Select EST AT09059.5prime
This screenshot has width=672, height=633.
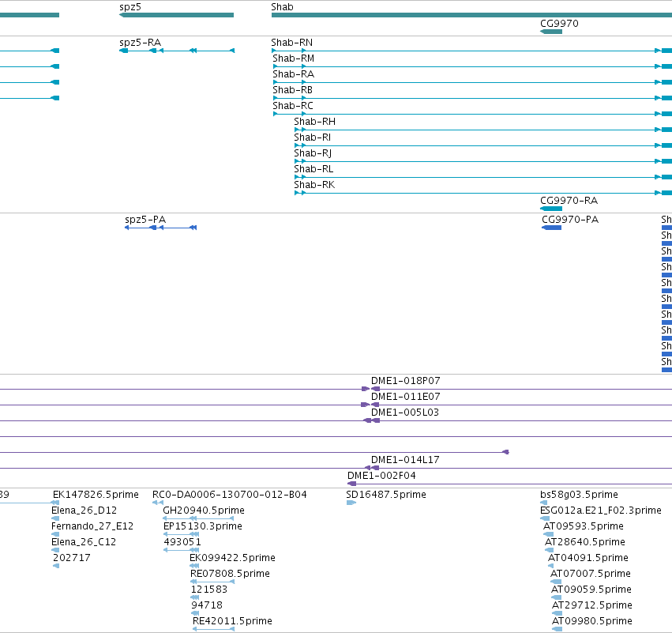[591, 590]
